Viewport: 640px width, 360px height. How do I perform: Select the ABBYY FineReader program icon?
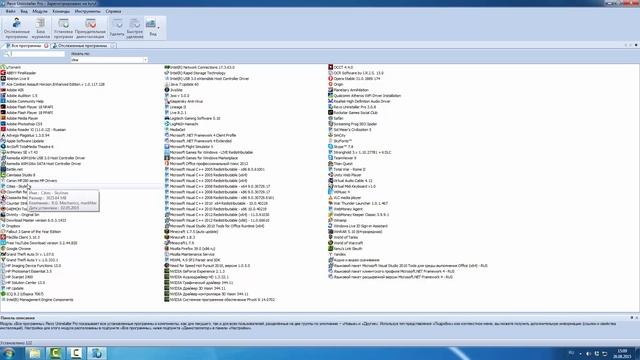pos(3,73)
